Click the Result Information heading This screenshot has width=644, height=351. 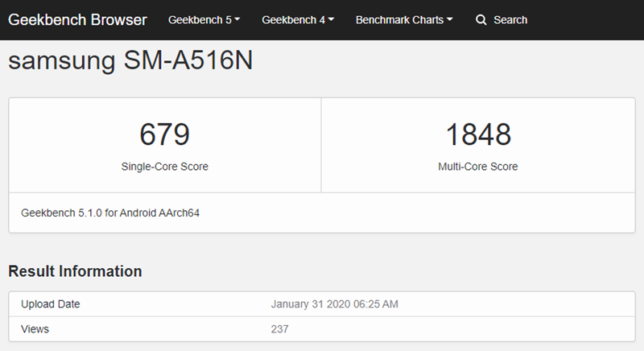click(x=75, y=271)
